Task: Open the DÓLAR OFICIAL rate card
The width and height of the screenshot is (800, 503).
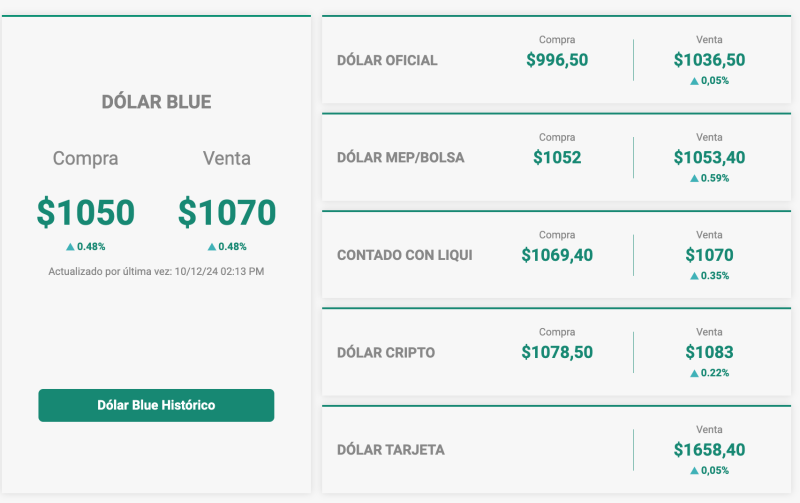Action: coord(387,60)
